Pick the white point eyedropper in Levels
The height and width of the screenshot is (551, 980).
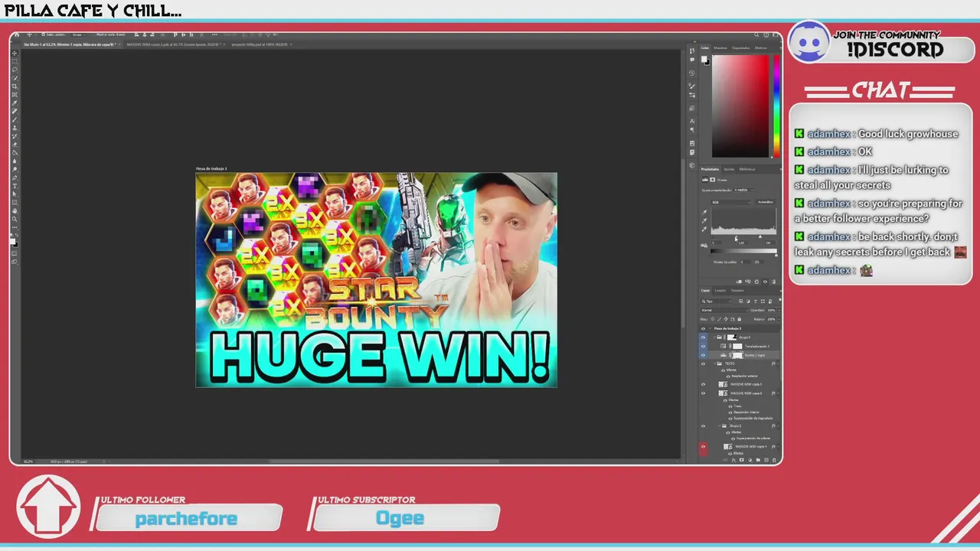pyautogui.click(x=704, y=229)
